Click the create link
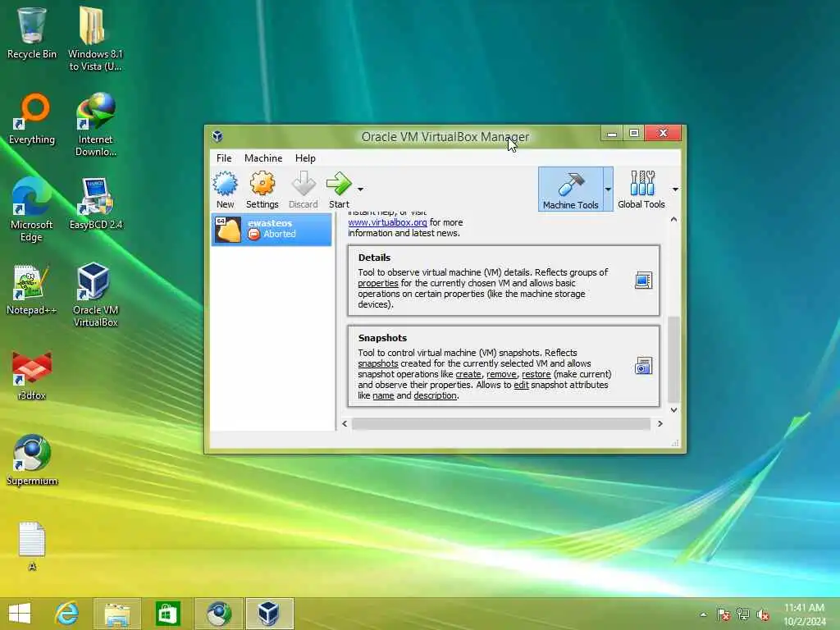 468,374
